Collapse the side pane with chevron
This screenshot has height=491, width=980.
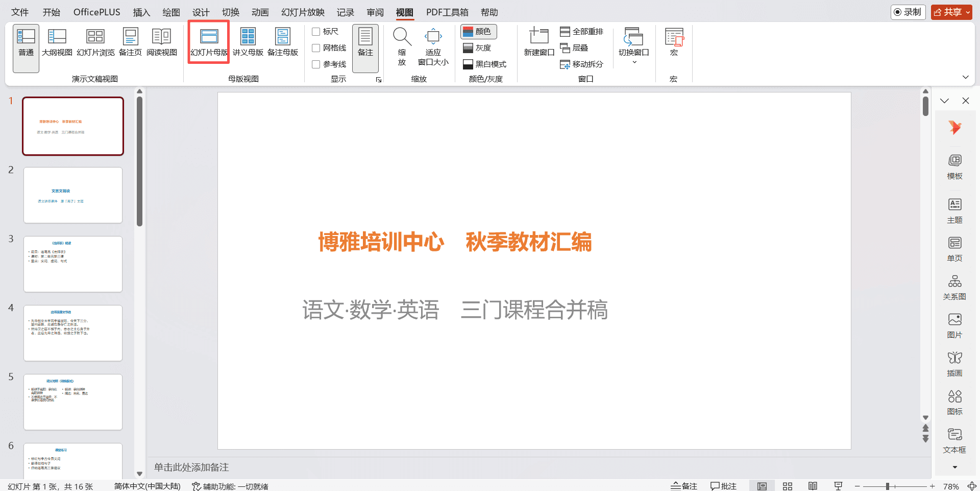tap(944, 101)
